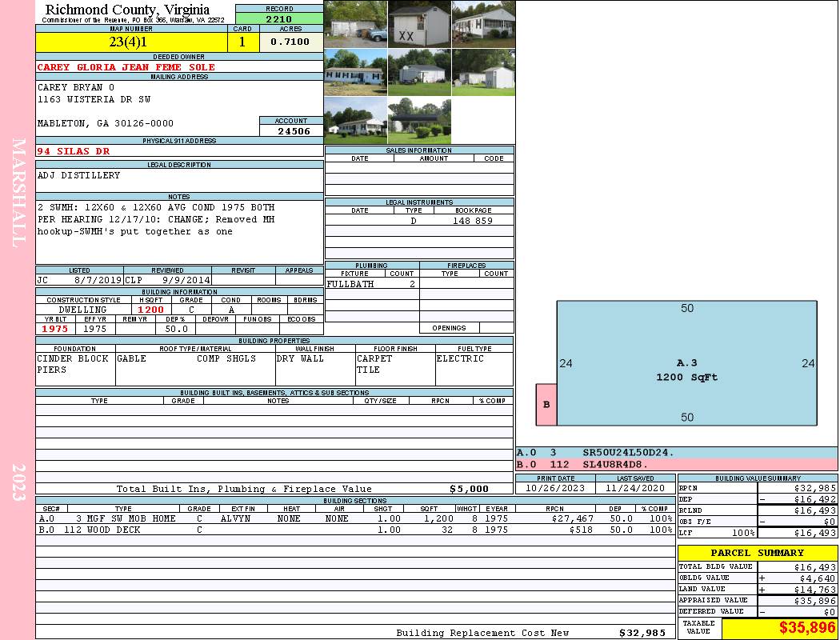Click the pink B deck in the sketch
This screenshot has width=840, height=640.
pyautogui.click(x=546, y=405)
